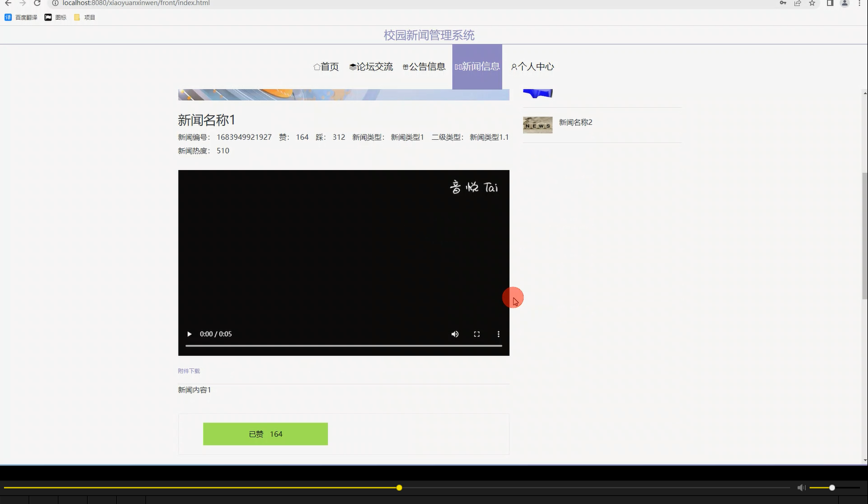Image resolution: width=868 pixels, height=504 pixels.
Task: Download the attachment via 附件下载 link
Action: [x=189, y=371]
